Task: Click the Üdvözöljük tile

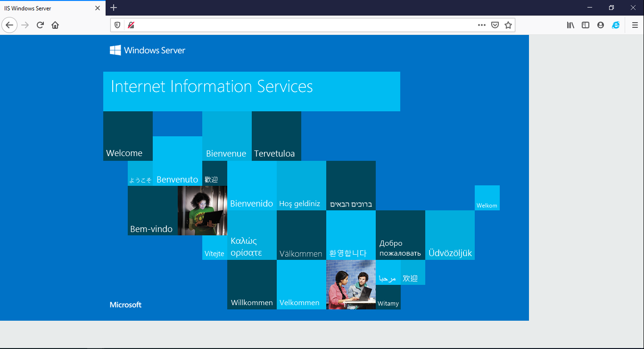Action: click(x=450, y=235)
